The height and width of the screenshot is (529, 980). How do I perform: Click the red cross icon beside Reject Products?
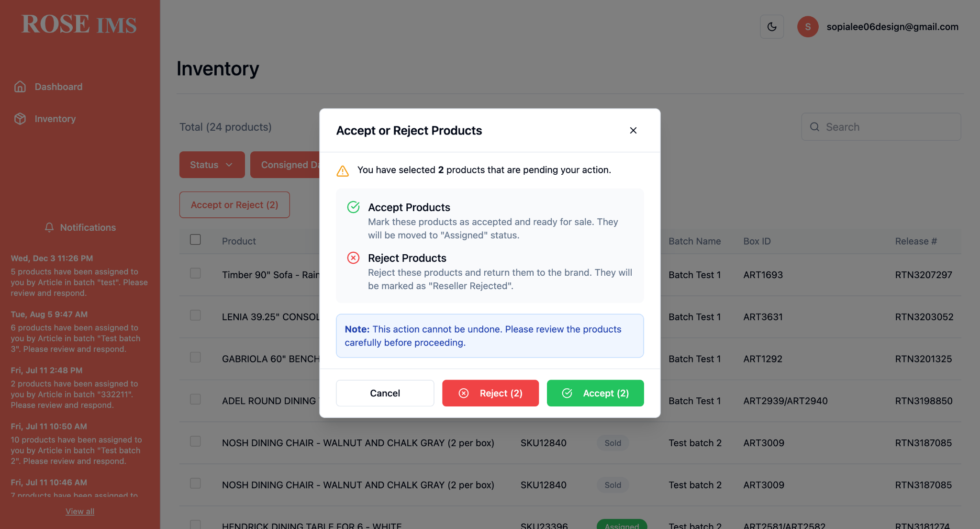[353, 258]
